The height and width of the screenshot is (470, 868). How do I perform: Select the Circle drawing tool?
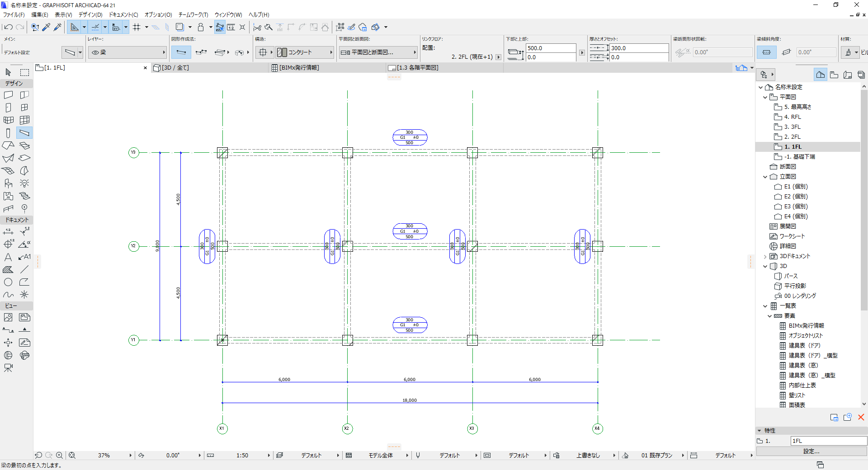pyautogui.click(x=8, y=282)
